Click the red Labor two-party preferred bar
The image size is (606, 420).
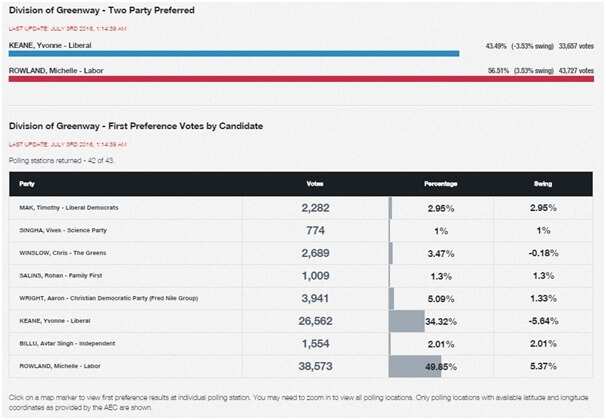pyautogui.click(x=300, y=80)
